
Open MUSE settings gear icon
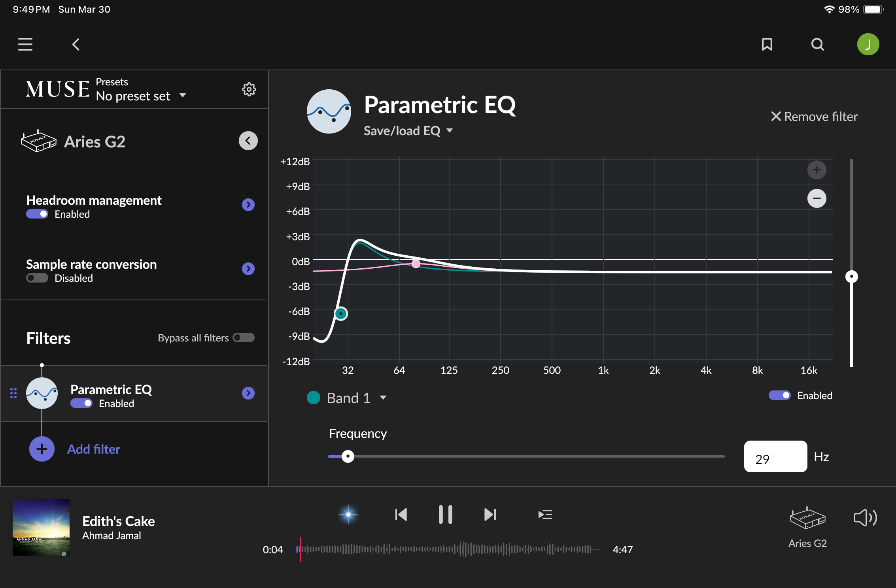249,89
